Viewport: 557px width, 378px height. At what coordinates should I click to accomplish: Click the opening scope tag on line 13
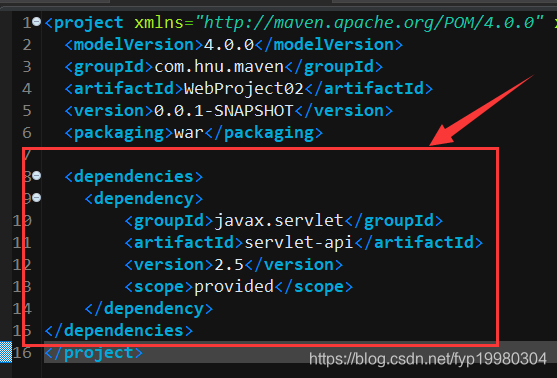159,287
